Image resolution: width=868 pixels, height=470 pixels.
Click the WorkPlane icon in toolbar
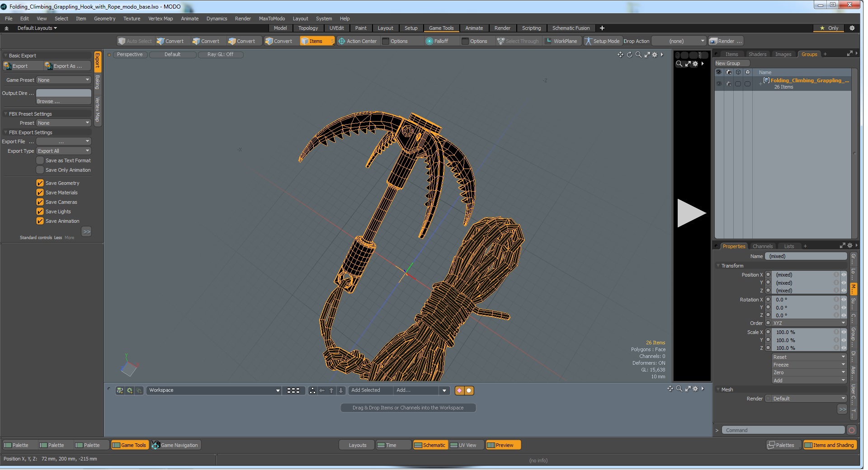548,41
